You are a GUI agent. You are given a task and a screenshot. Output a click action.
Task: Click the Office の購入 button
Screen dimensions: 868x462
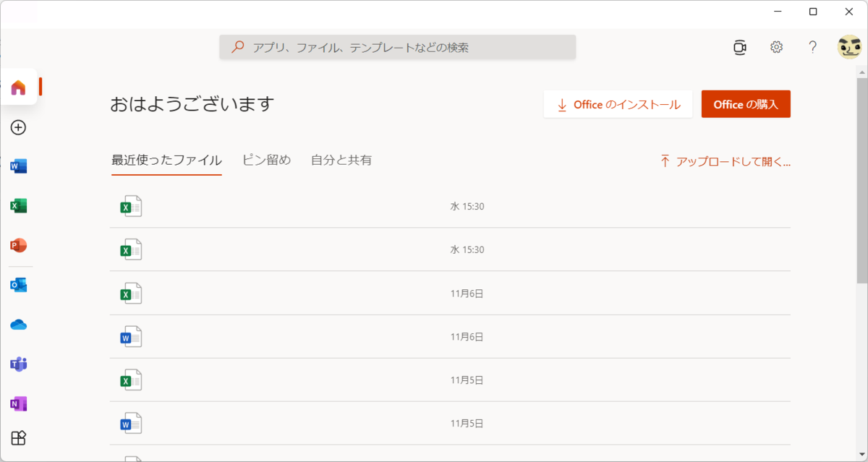pos(746,104)
